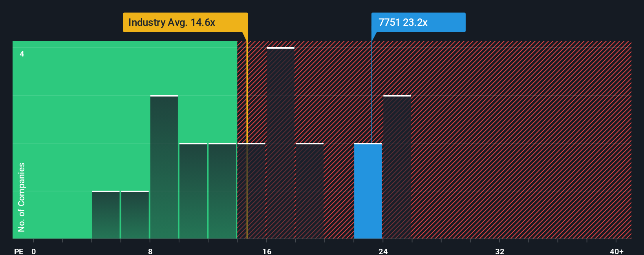Screen dimensions: 644x255
Task: Click the three-company bar at PE 24
Action: pyautogui.click(x=397, y=167)
